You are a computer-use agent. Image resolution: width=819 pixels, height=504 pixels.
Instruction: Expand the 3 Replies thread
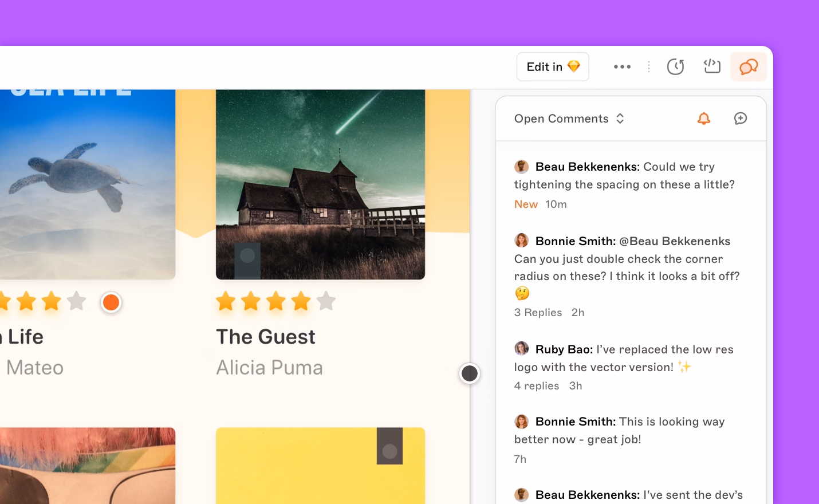(538, 313)
